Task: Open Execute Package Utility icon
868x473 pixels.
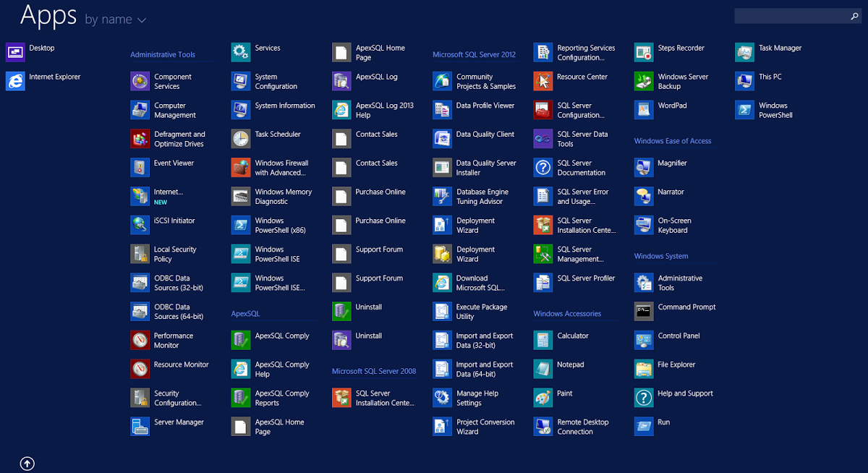Action: point(443,312)
